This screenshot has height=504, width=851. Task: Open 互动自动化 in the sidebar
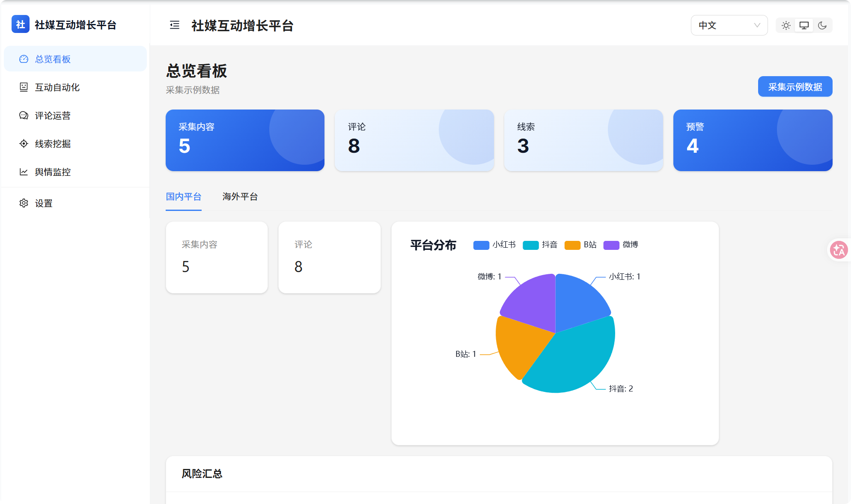75,87
